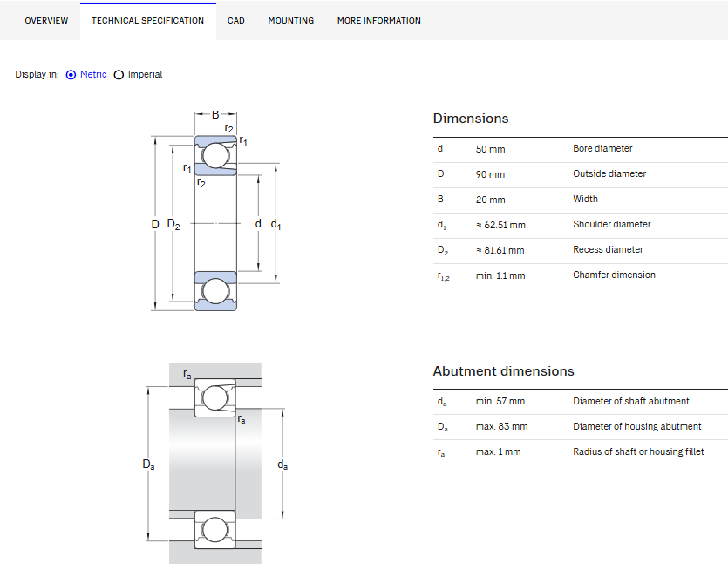Click the '90 mm' outside diameter value
This screenshot has width=728, height=577.
point(490,174)
